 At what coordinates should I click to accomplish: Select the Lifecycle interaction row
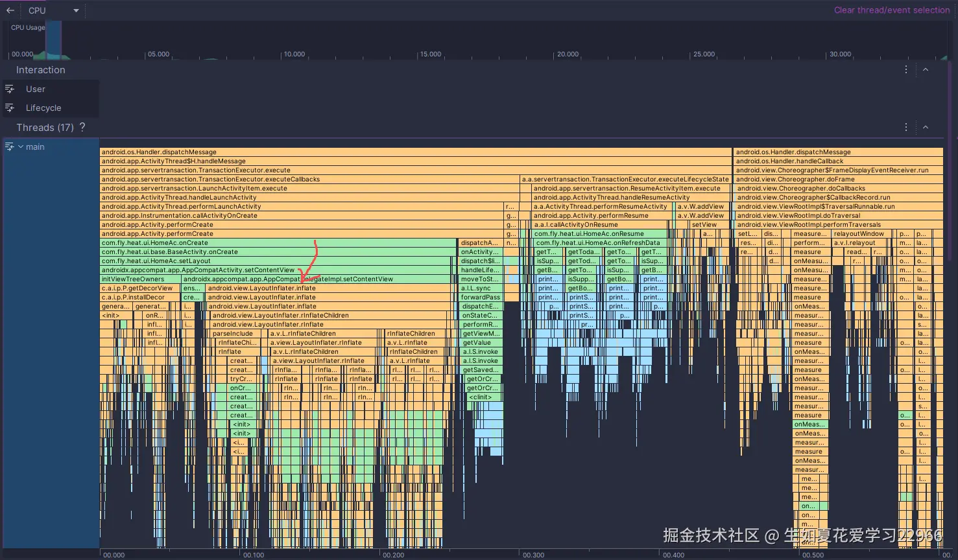point(50,108)
